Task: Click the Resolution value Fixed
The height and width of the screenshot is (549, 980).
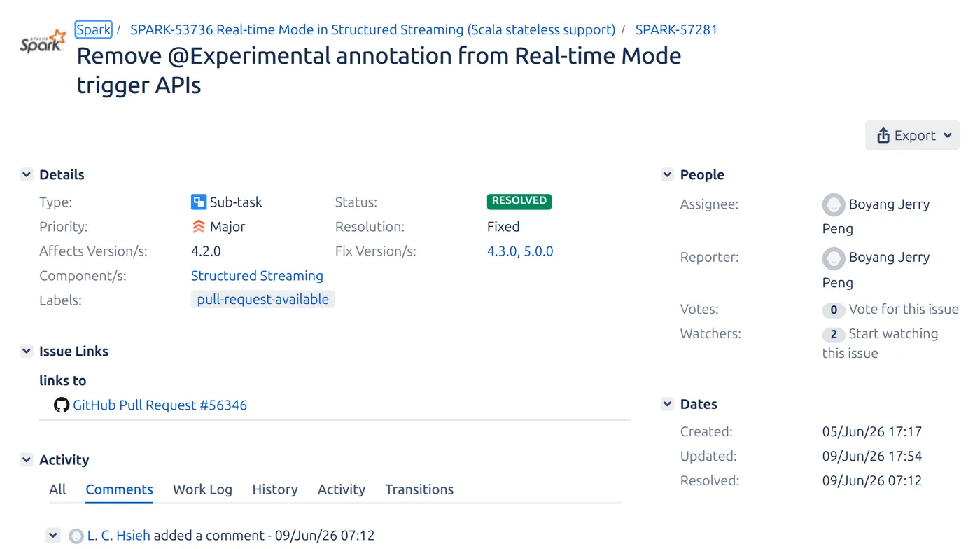Action: (503, 227)
